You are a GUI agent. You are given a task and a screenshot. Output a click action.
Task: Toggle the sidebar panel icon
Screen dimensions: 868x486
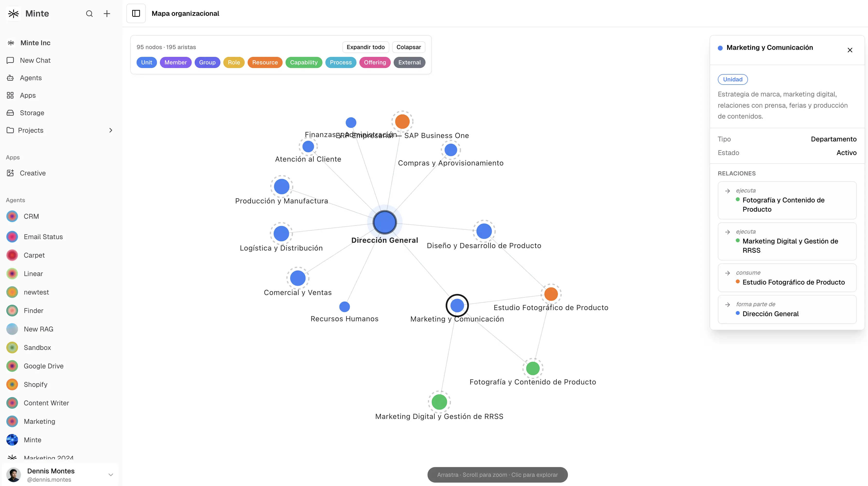136,13
